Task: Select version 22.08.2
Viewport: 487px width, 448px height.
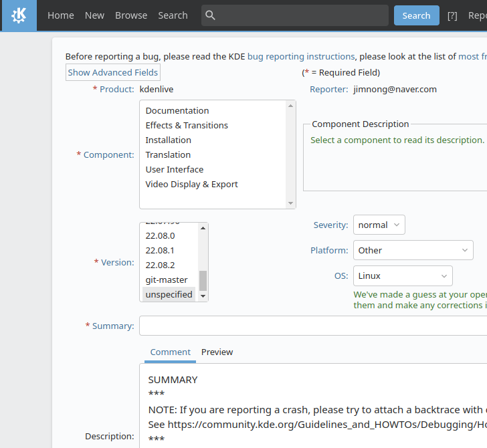Action: 169,265
